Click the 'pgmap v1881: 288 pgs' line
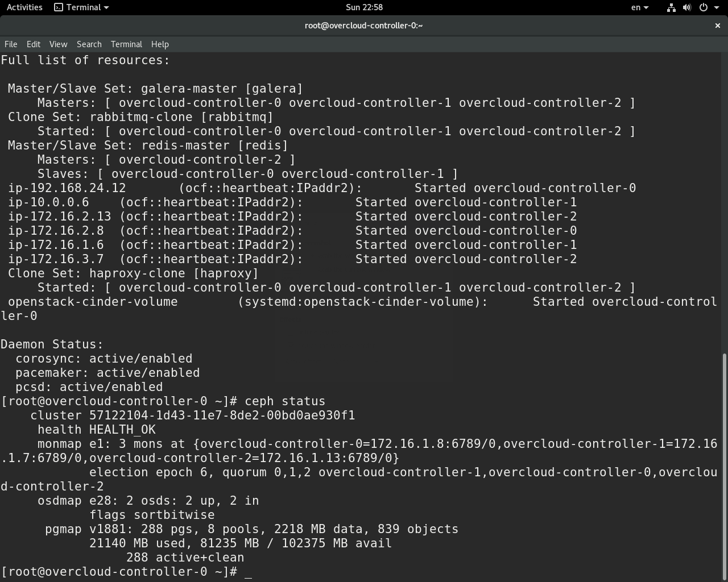The height and width of the screenshot is (582, 728). click(252, 529)
